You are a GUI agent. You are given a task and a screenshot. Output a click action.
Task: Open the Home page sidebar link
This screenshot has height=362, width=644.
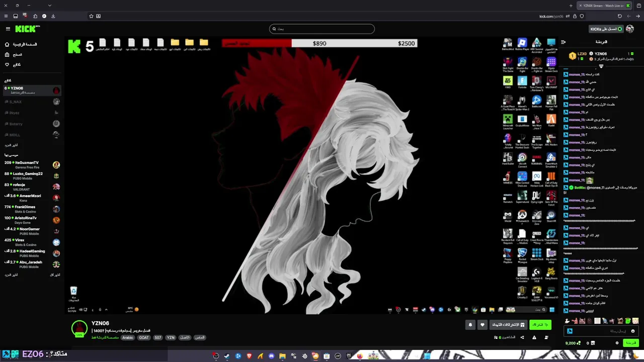[x=21, y=44]
